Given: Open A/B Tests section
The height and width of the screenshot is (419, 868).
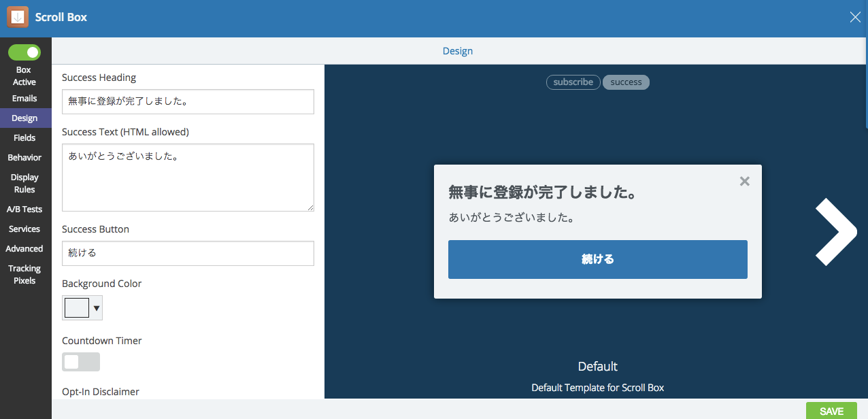Looking at the screenshot, I should (x=24, y=209).
